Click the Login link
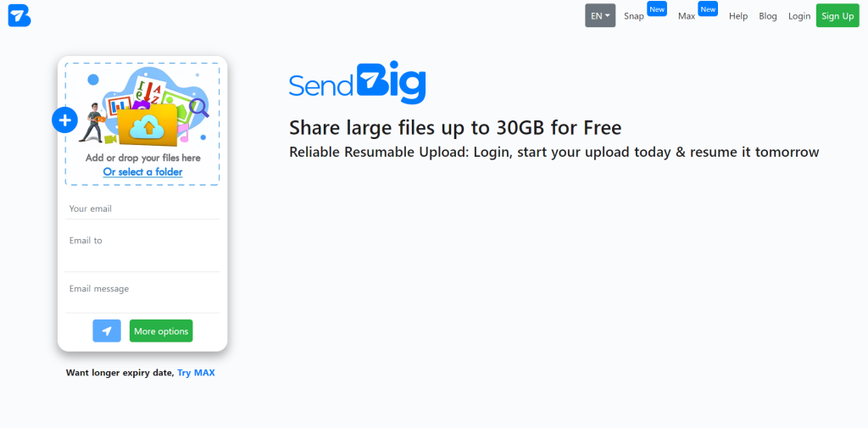 pyautogui.click(x=799, y=16)
